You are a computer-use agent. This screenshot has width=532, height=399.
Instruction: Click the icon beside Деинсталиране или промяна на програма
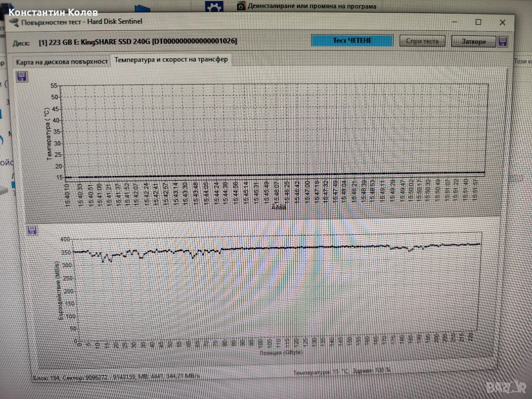[x=241, y=6]
